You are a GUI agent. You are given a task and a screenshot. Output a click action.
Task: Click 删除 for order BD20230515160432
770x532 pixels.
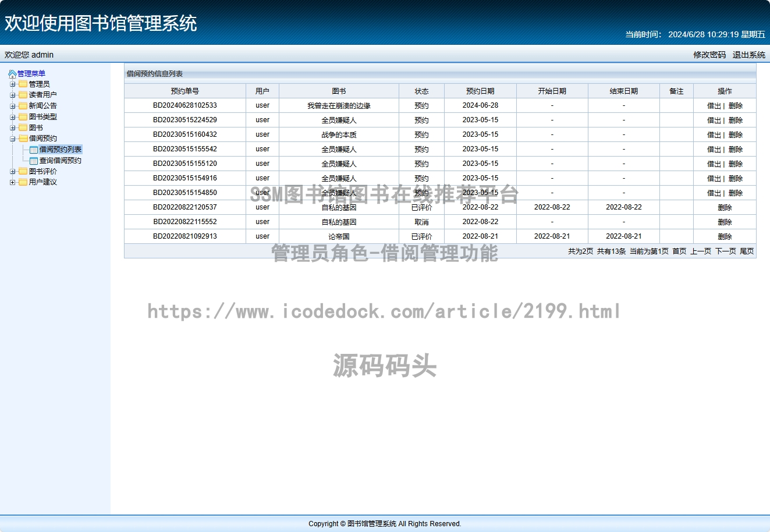point(736,135)
